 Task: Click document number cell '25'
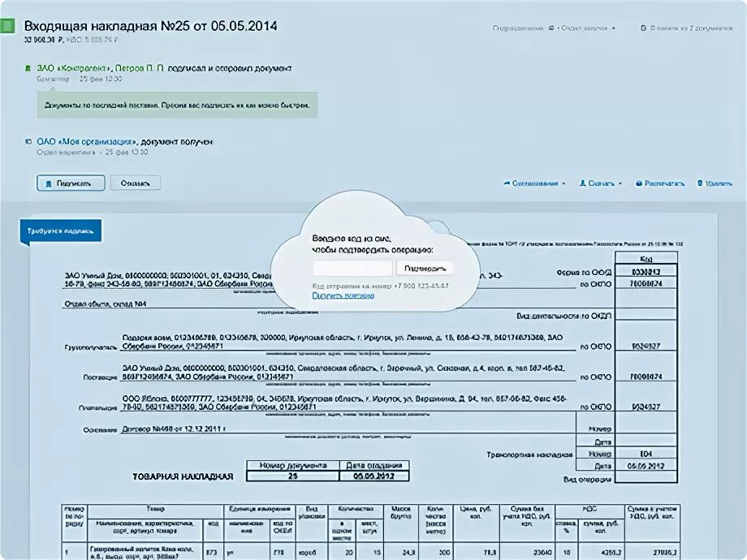293,476
